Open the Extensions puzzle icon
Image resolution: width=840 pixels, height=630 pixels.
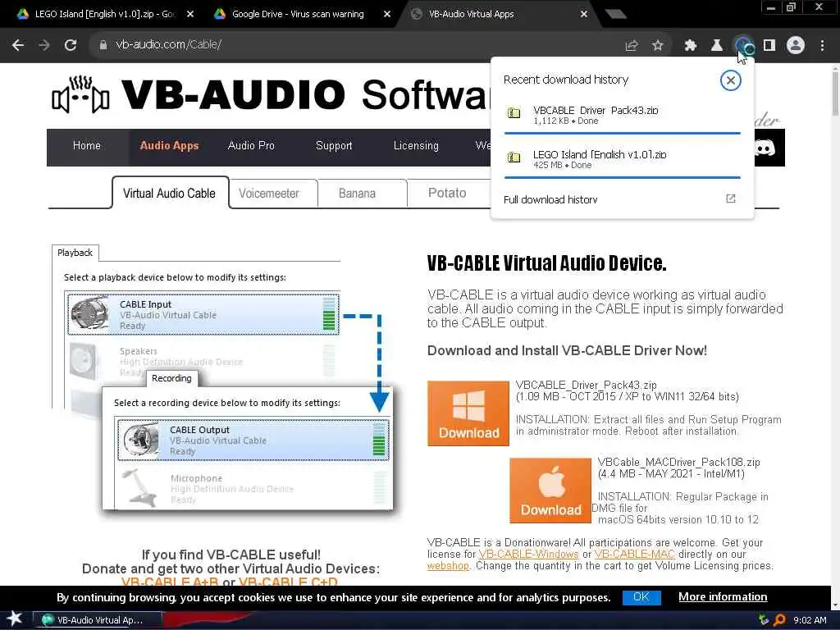click(691, 46)
